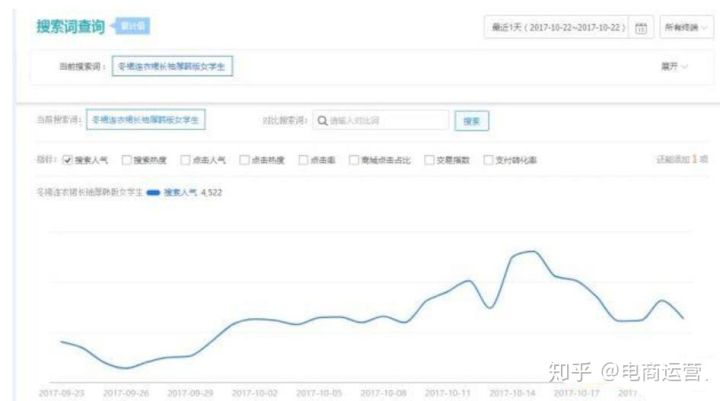Click the blue 搜索人气 legend swatch

click(x=153, y=192)
